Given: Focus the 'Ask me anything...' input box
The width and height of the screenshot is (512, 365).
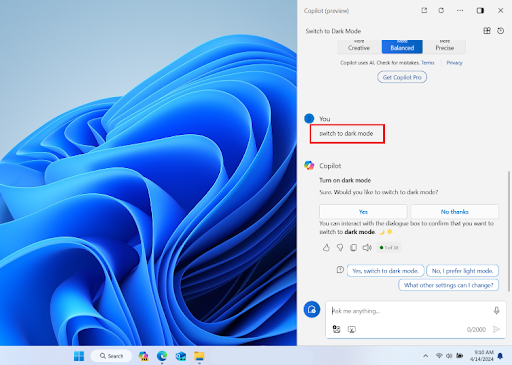Looking at the screenshot, I should pos(410,311).
